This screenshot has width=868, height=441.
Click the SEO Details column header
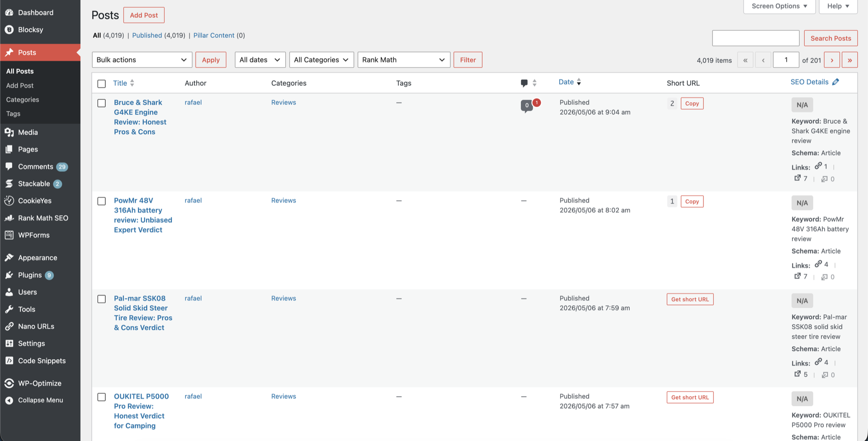click(809, 82)
